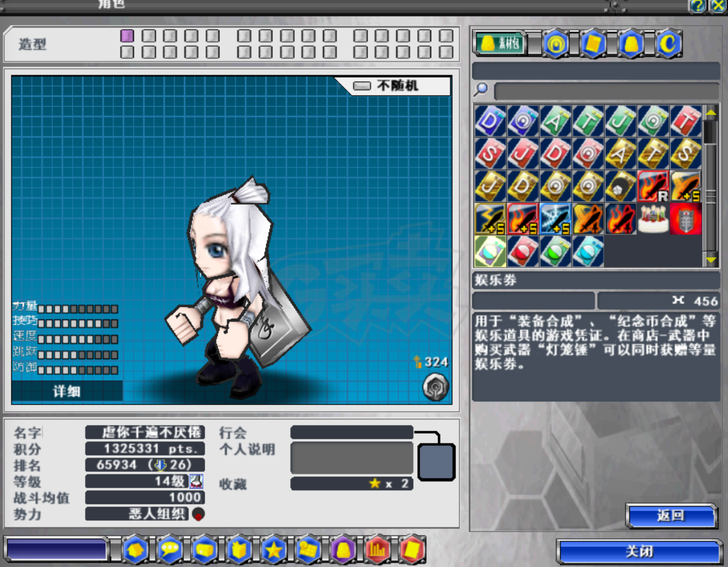728x567 pixels.
Task: Select the red shield item icon
Action: click(x=686, y=219)
